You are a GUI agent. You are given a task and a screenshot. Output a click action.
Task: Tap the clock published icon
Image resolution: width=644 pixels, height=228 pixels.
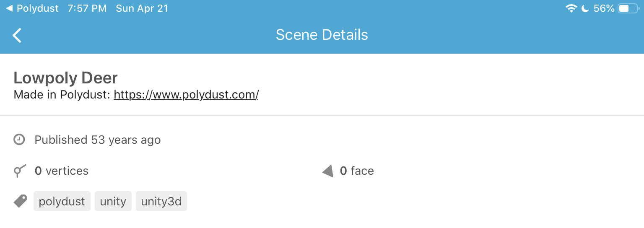tap(19, 140)
